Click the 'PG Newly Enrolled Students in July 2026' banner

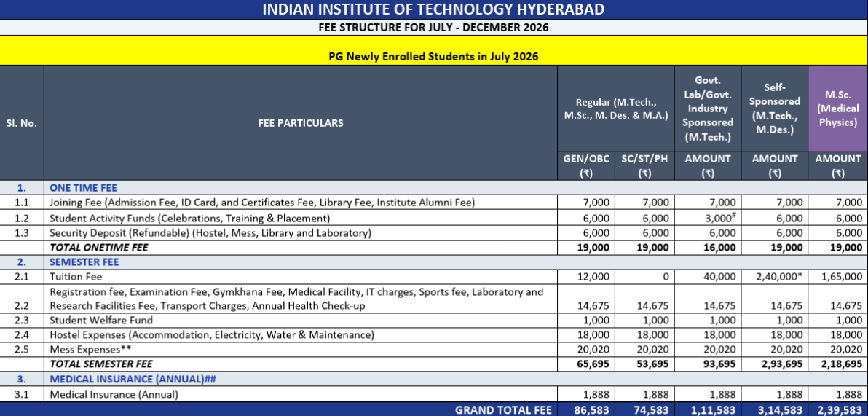click(433, 57)
